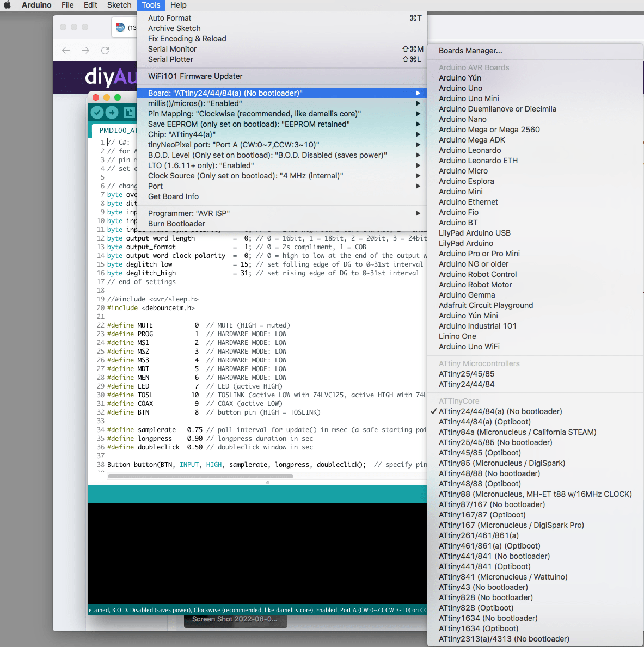
Task: Expand the Chip "ATtiny44(a)" submenu
Action: pyautogui.click(x=282, y=134)
